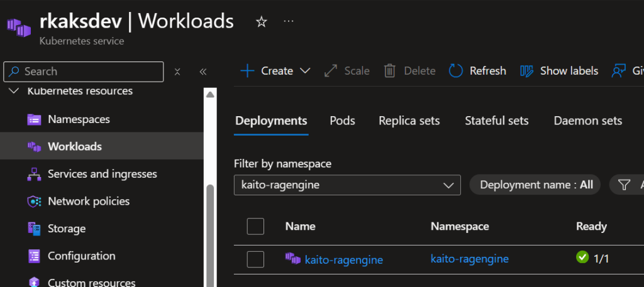
Task: Clear the sidebar search with X icon
Action: tap(177, 72)
